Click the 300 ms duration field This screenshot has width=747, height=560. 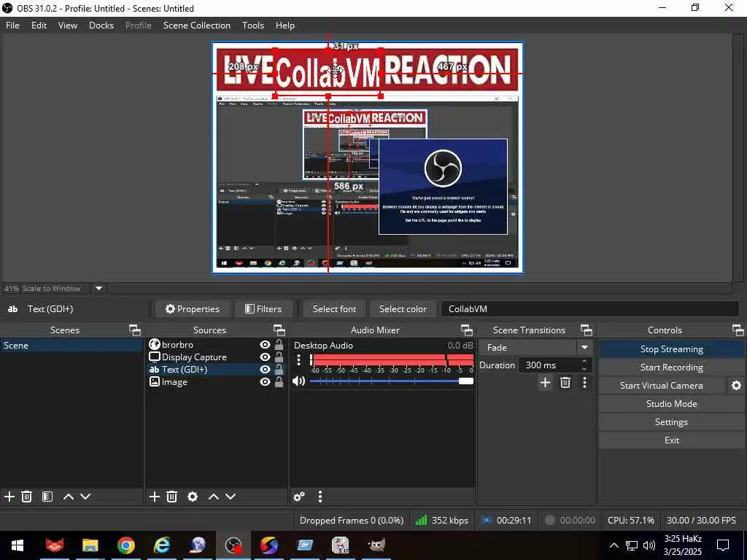(549, 365)
